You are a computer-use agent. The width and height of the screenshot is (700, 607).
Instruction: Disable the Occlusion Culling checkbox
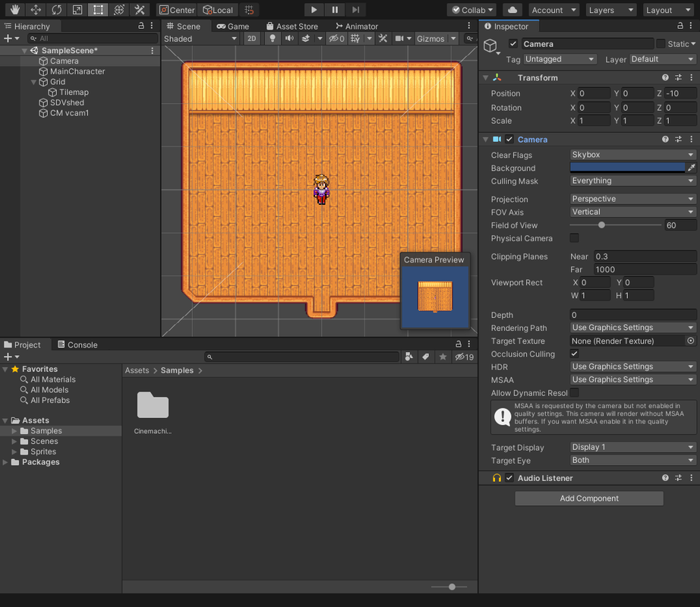pos(575,354)
